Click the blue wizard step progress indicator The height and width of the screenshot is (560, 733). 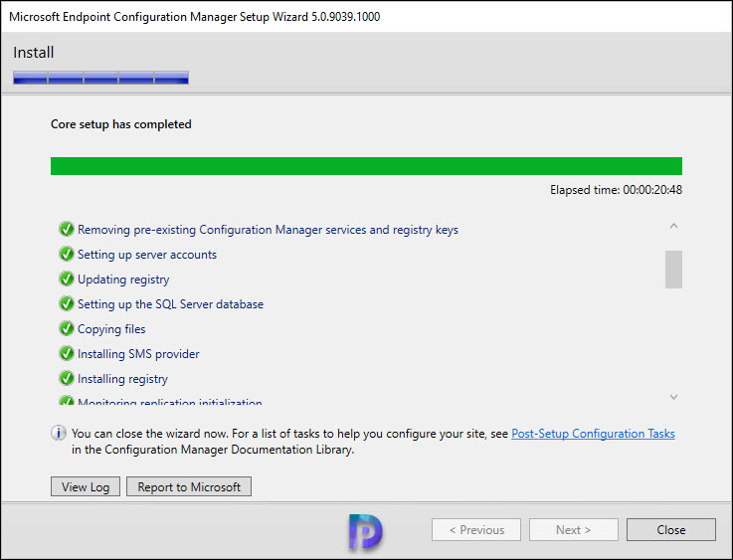pos(101,78)
